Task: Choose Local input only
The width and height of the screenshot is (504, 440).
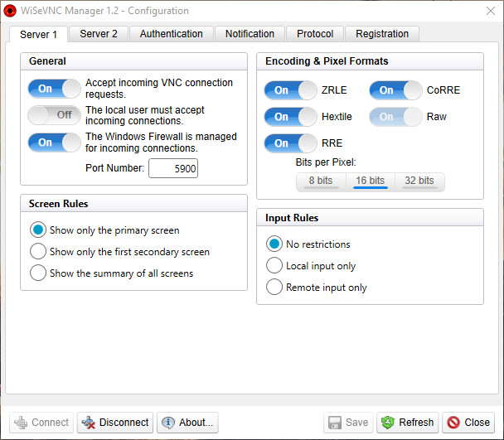Action: 274,265
